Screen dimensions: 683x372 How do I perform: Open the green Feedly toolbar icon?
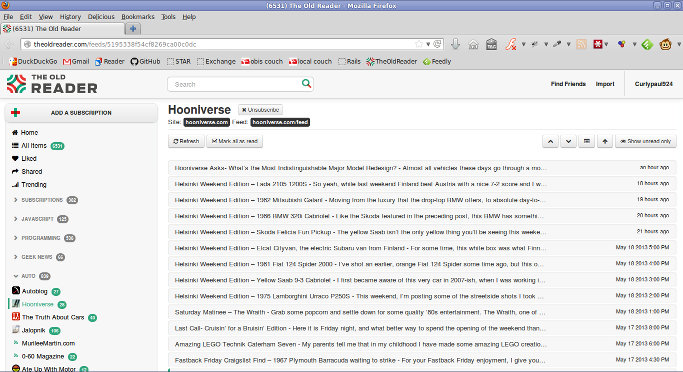pos(647,44)
